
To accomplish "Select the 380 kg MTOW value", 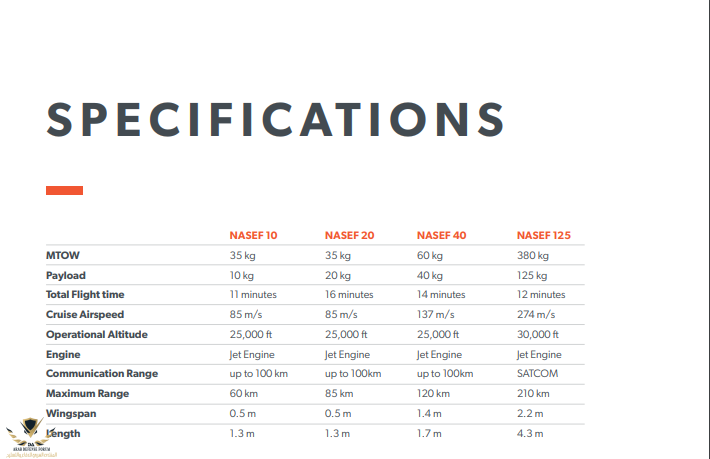I will (x=532, y=255).
